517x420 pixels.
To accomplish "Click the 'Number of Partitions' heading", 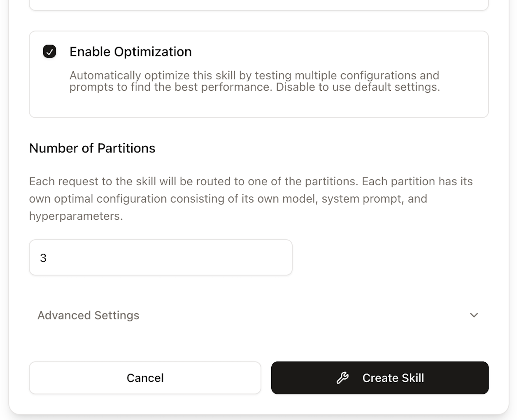I will [92, 148].
